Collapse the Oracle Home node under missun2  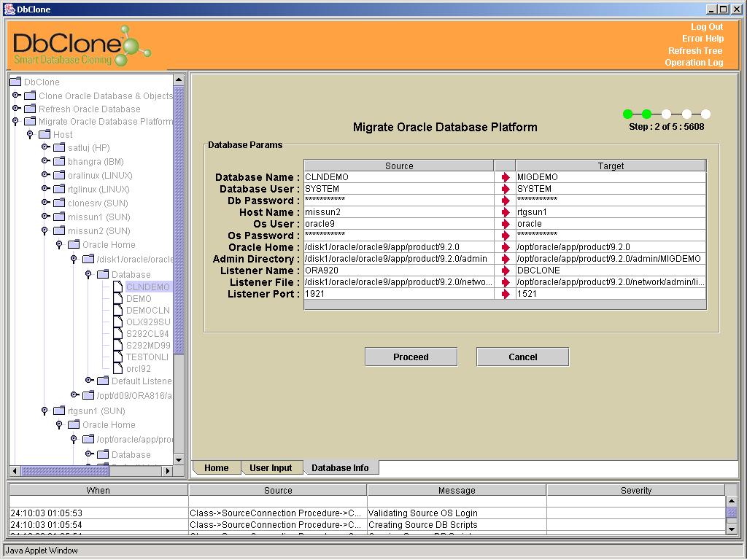pyautogui.click(x=59, y=244)
